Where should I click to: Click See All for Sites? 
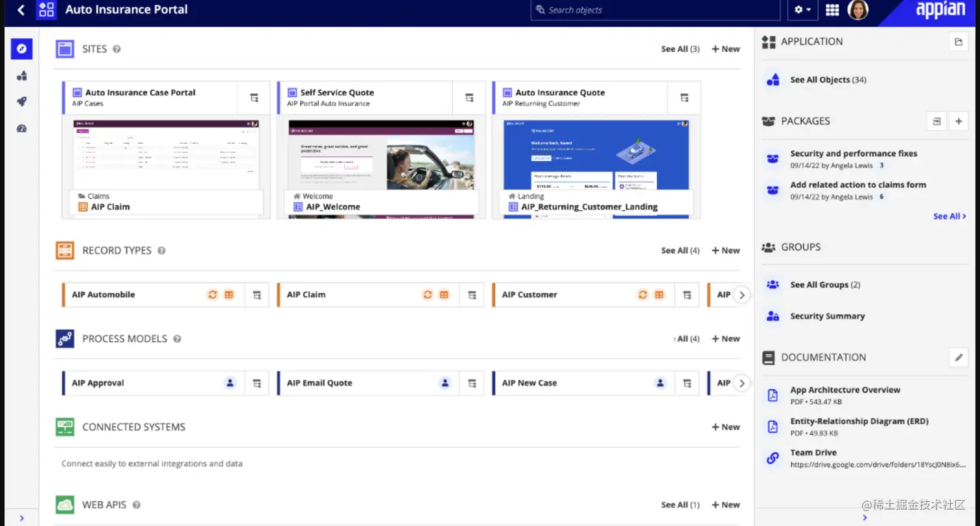tap(680, 49)
